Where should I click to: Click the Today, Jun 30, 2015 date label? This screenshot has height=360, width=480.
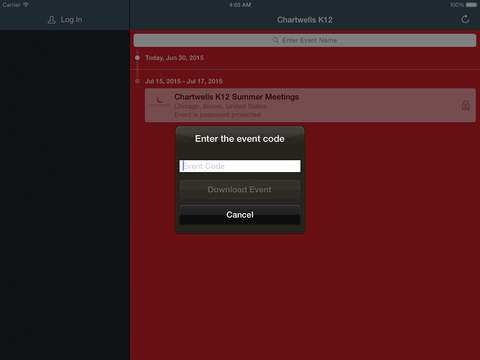pyautogui.click(x=174, y=58)
